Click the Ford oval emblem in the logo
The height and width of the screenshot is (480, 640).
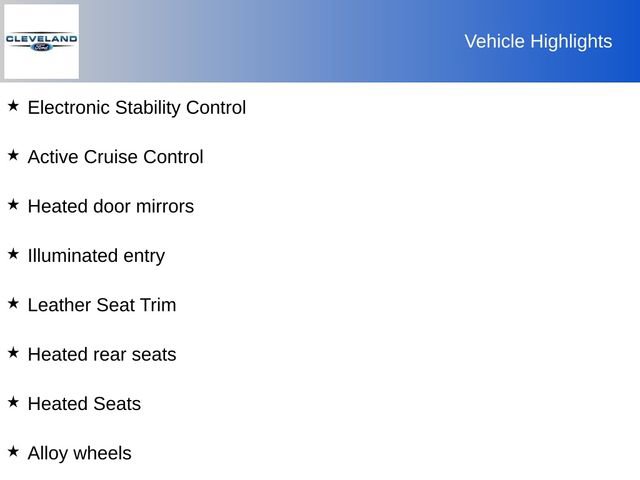[x=41, y=46]
